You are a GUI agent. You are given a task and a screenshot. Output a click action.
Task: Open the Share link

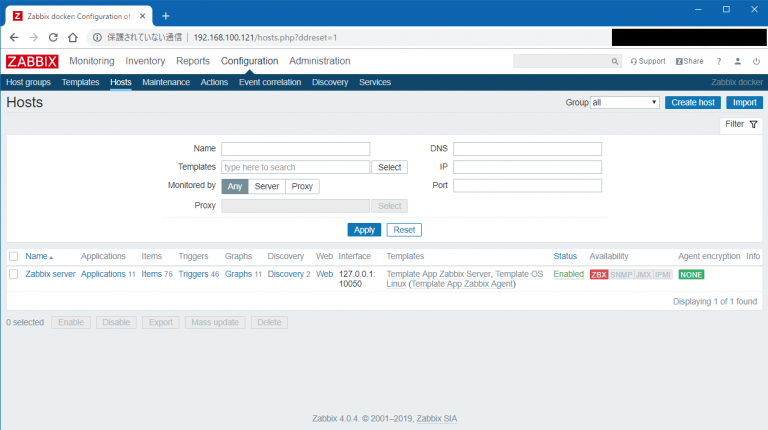click(690, 61)
